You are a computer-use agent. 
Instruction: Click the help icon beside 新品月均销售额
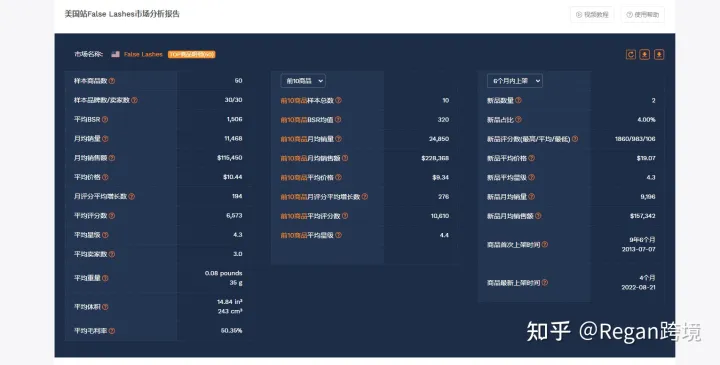click(538, 216)
